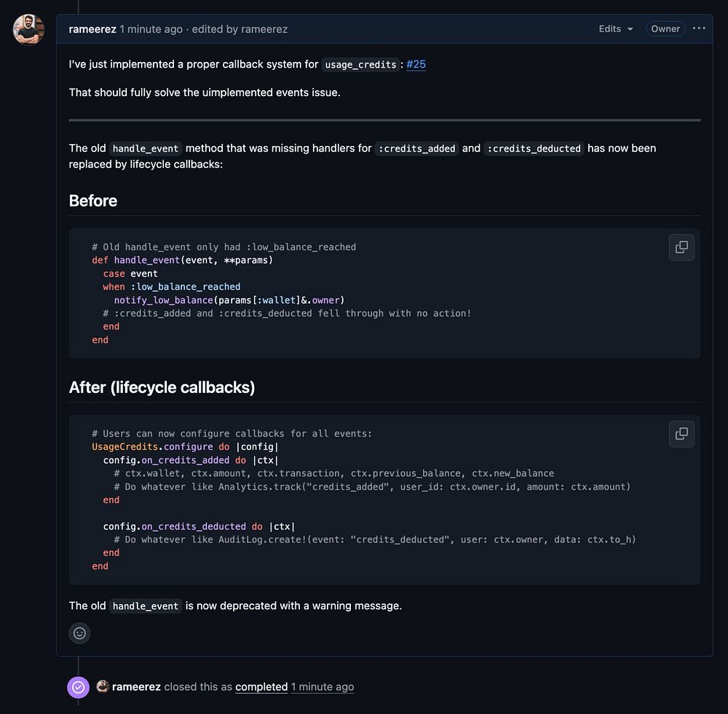Click the comment's "1 minute ago" timestamp

pos(151,29)
